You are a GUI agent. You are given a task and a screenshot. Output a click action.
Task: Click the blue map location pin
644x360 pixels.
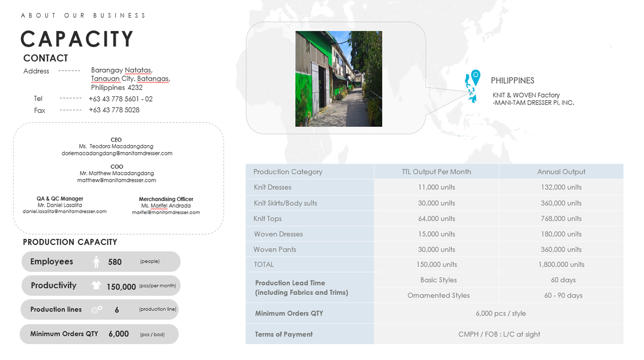tap(475, 76)
